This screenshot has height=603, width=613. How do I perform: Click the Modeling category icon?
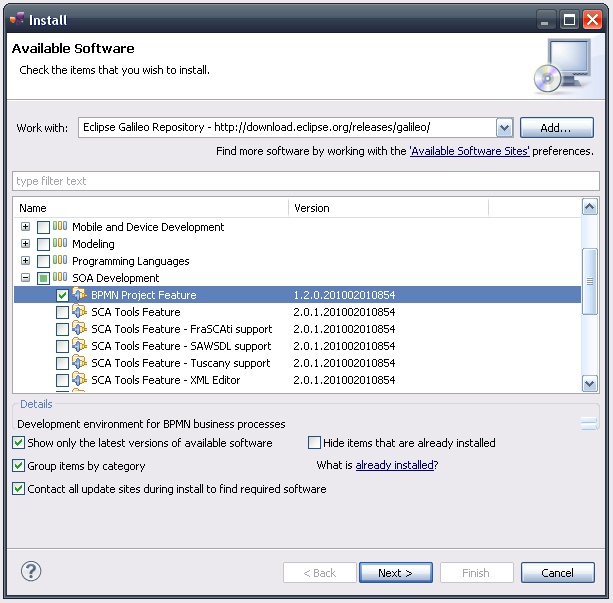pos(60,244)
